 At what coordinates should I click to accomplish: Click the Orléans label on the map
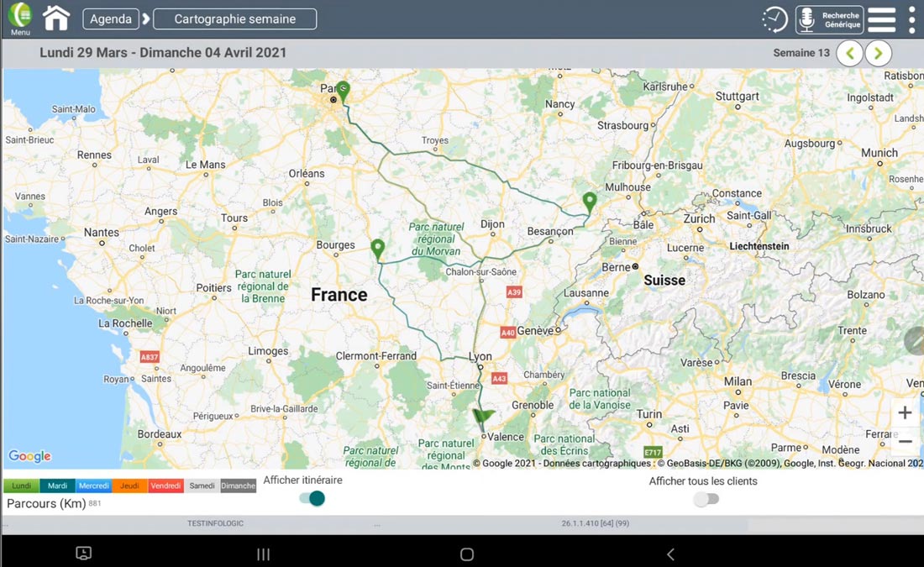pyautogui.click(x=307, y=173)
